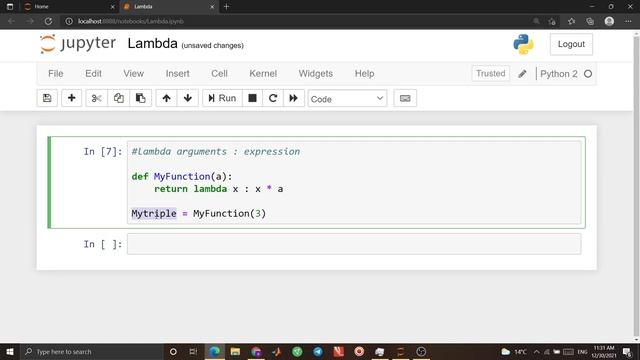Click the ENG language indicator
The width and height of the screenshot is (640, 360).
coord(582,351)
